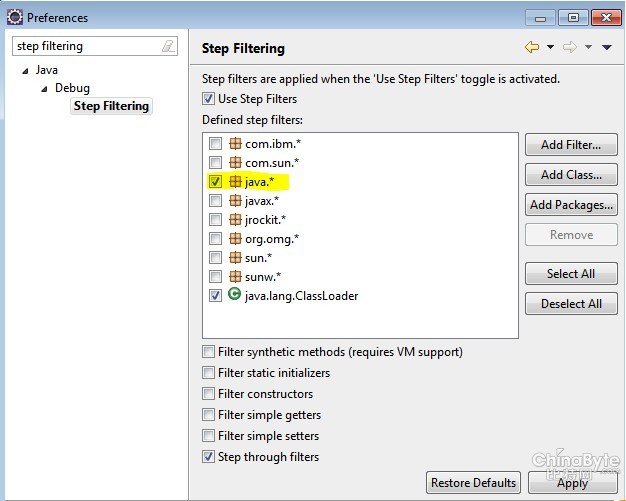626x501 pixels.
Task: Click the forward navigation arrow icon
Action: click(570, 47)
